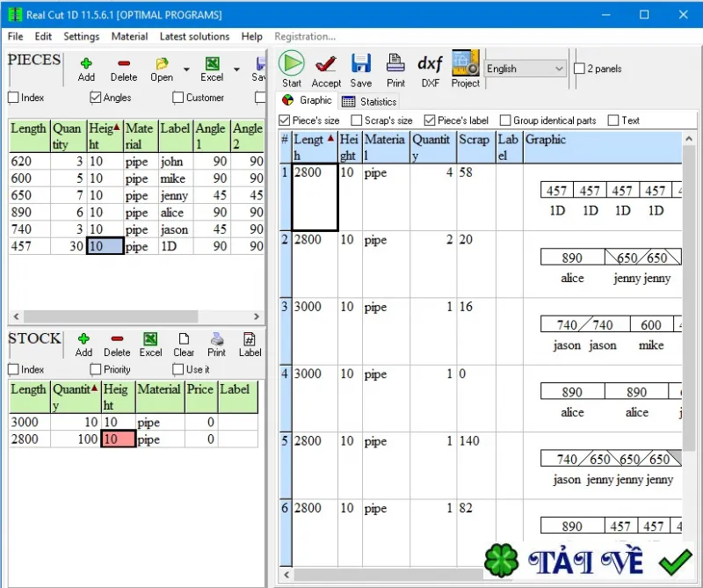Export results with the DXF icon

tap(430, 63)
